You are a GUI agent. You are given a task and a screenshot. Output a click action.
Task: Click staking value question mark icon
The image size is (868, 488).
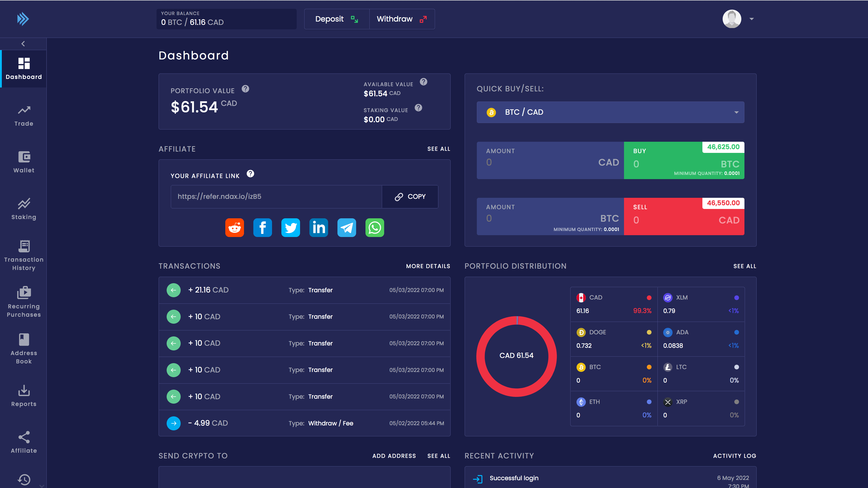point(418,108)
